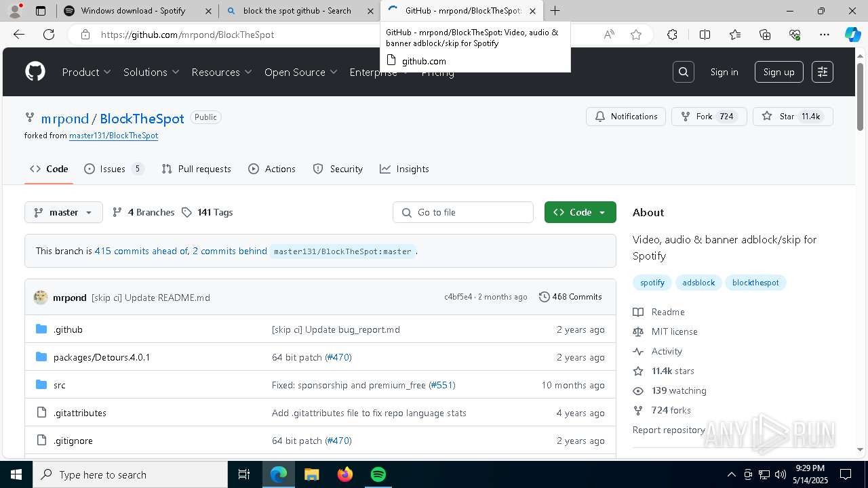Toggle Split screen icon in Edge toolbar
The width and height of the screenshot is (868, 488).
(705, 35)
